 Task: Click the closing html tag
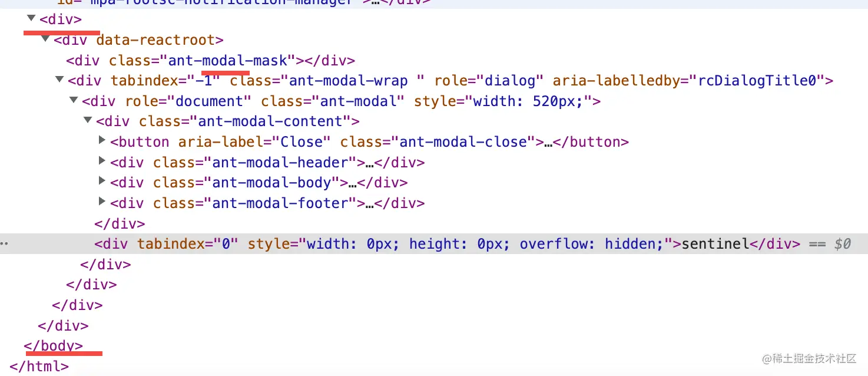(x=39, y=366)
